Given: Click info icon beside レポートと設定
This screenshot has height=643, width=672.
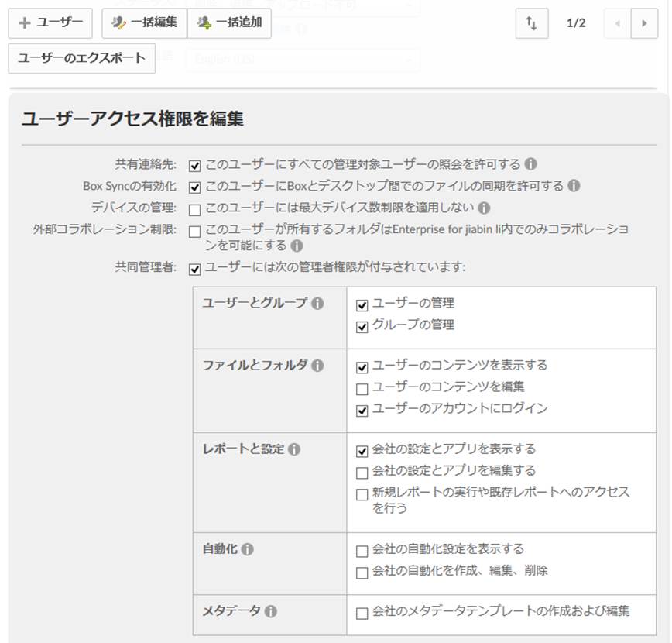Looking at the screenshot, I should (x=294, y=449).
